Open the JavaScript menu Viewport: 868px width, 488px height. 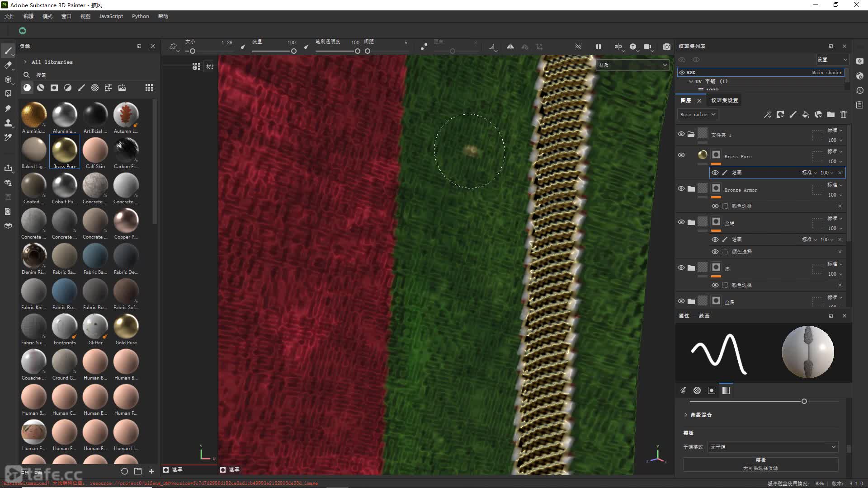coord(111,16)
